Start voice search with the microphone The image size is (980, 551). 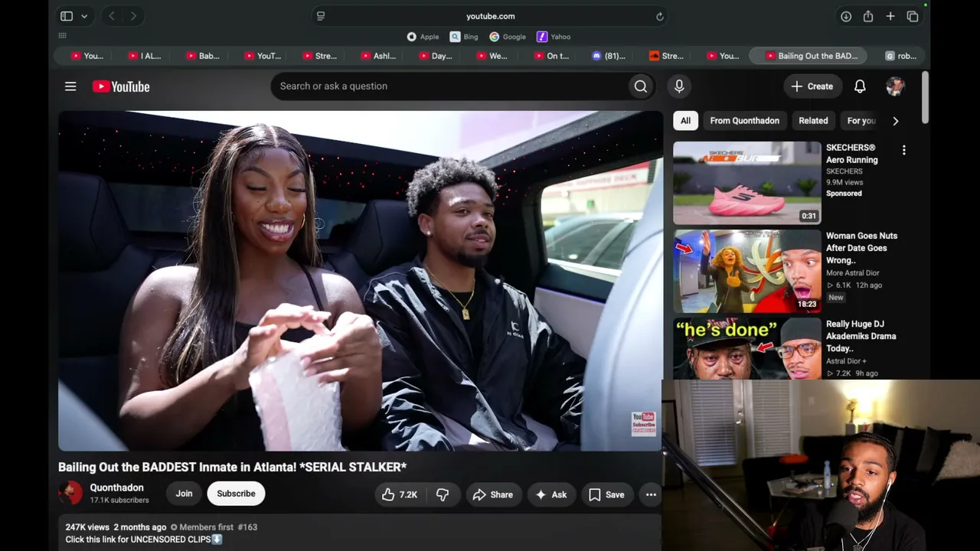click(x=679, y=86)
